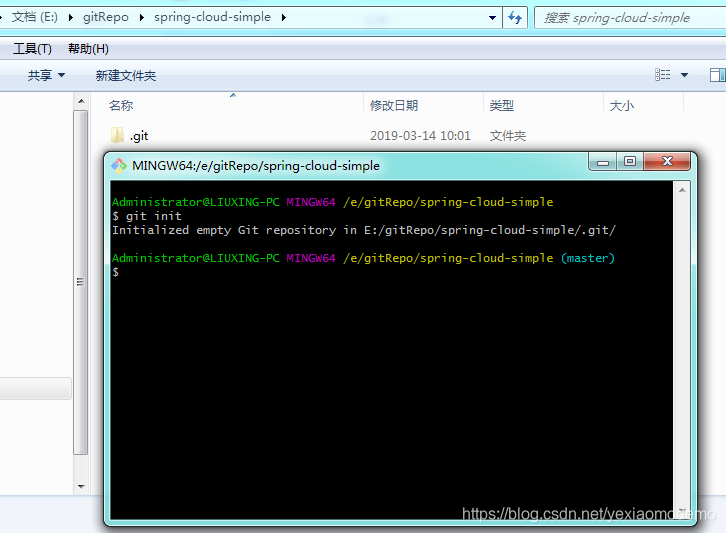Select the spring-cloud-simple breadcrumb segment

point(212,17)
